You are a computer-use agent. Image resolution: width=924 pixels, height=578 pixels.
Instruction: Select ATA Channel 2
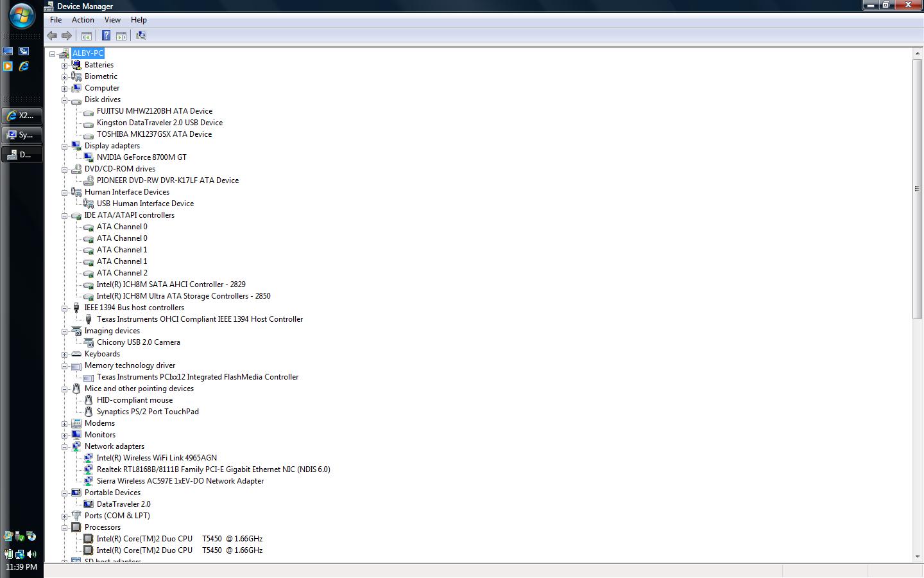point(122,273)
